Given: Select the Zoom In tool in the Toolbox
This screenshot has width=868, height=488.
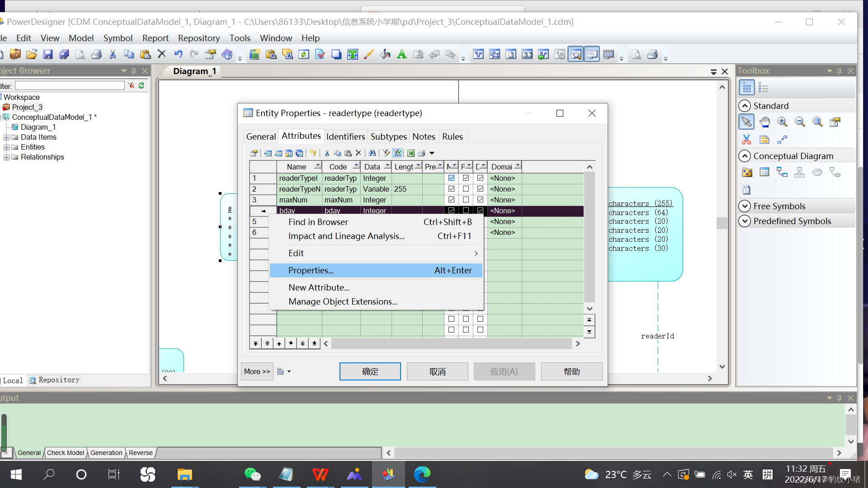Looking at the screenshot, I should [x=782, y=122].
